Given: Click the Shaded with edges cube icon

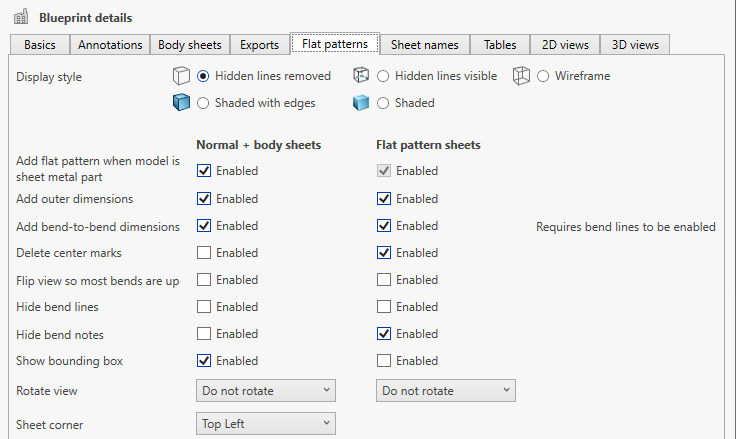Looking at the screenshot, I should [181, 102].
